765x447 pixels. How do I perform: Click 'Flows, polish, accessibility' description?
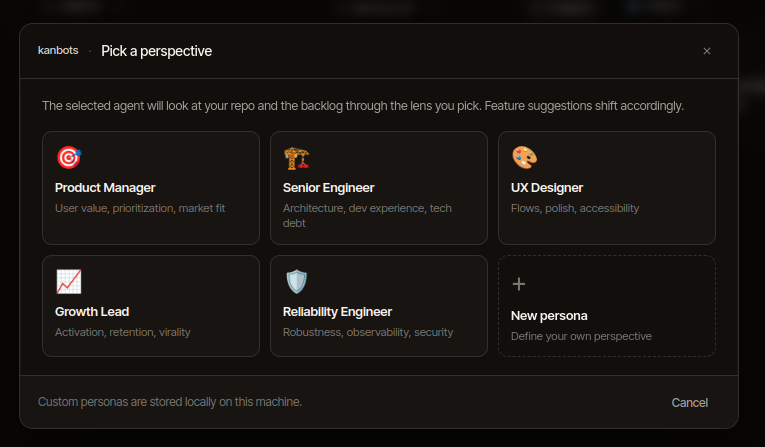(x=575, y=208)
